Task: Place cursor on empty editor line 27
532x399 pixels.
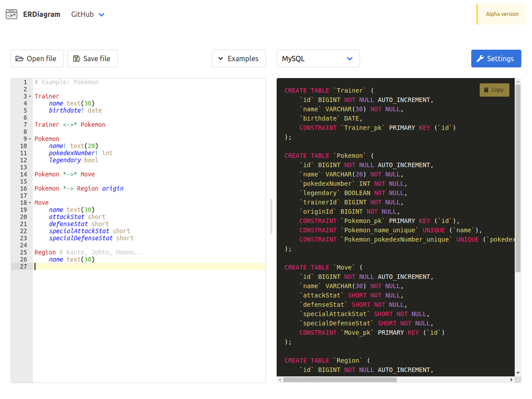Action: pos(150,266)
